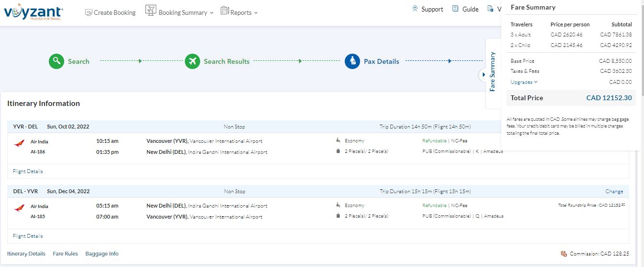Screen dimensions: 644x267
Task: Click the Create Booking icon
Action: click(x=89, y=12)
